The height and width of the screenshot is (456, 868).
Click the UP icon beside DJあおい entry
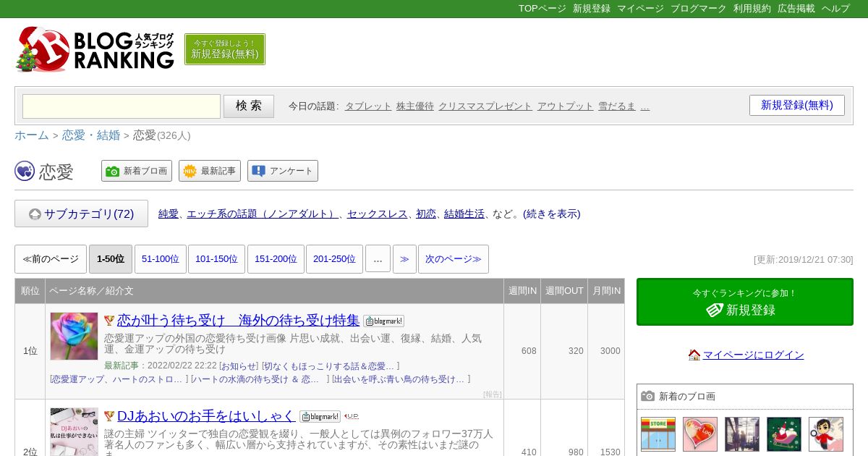click(352, 416)
